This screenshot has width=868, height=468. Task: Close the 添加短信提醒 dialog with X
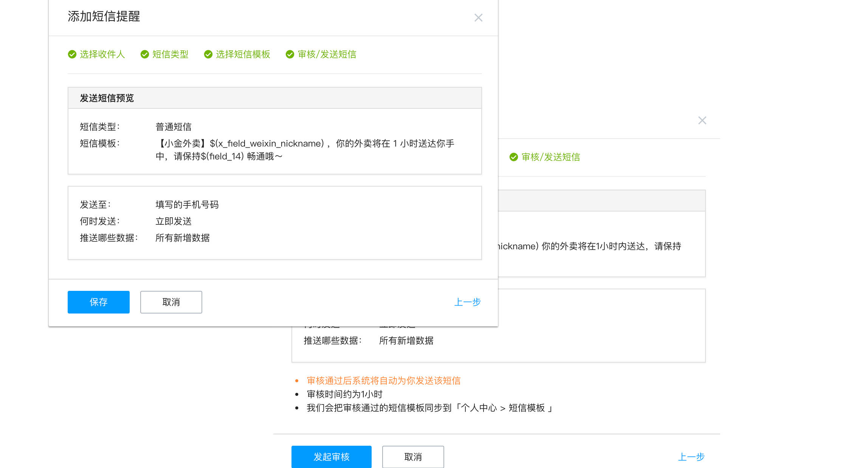(x=478, y=18)
